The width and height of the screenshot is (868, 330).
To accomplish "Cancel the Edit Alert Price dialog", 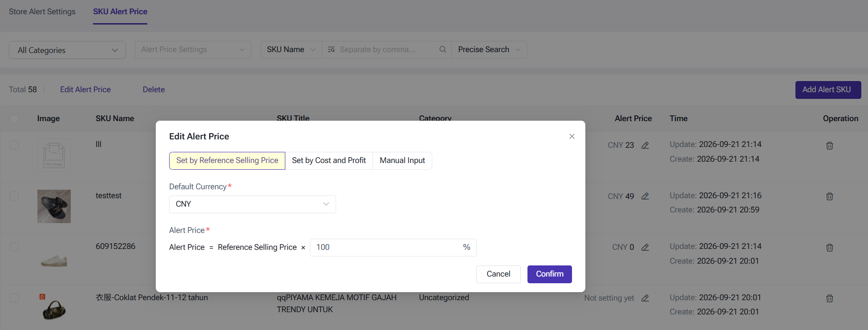I will [x=499, y=274].
